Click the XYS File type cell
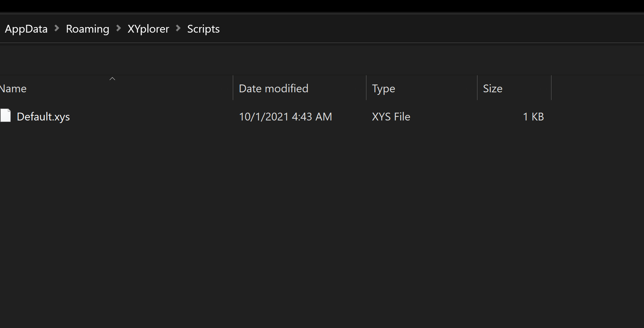644x328 pixels. click(x=391, y=116)
